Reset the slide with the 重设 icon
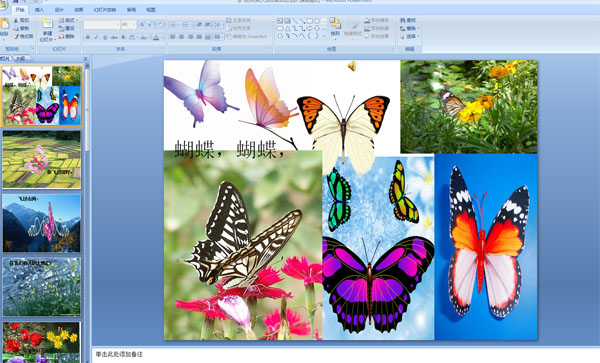The image size is (600, 363). click(61, 28)
